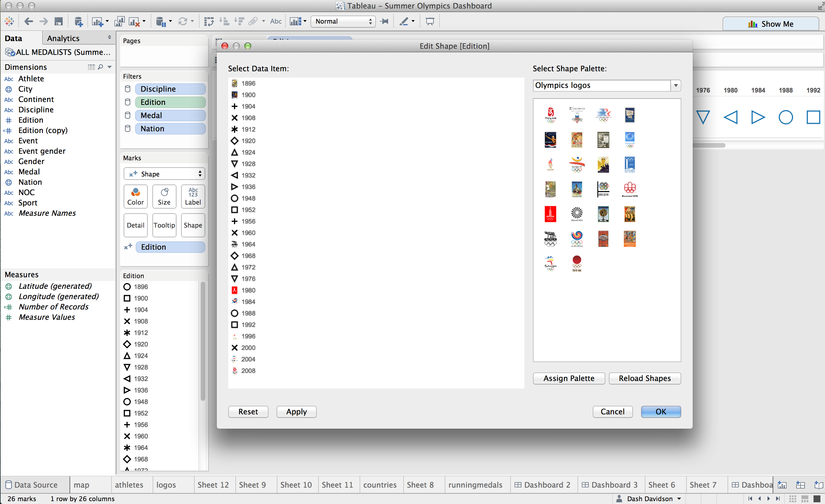Viewport: 825px width, 504px height.
Task: Click the search magnifier in Dimensions header
Action: [100, 67]
